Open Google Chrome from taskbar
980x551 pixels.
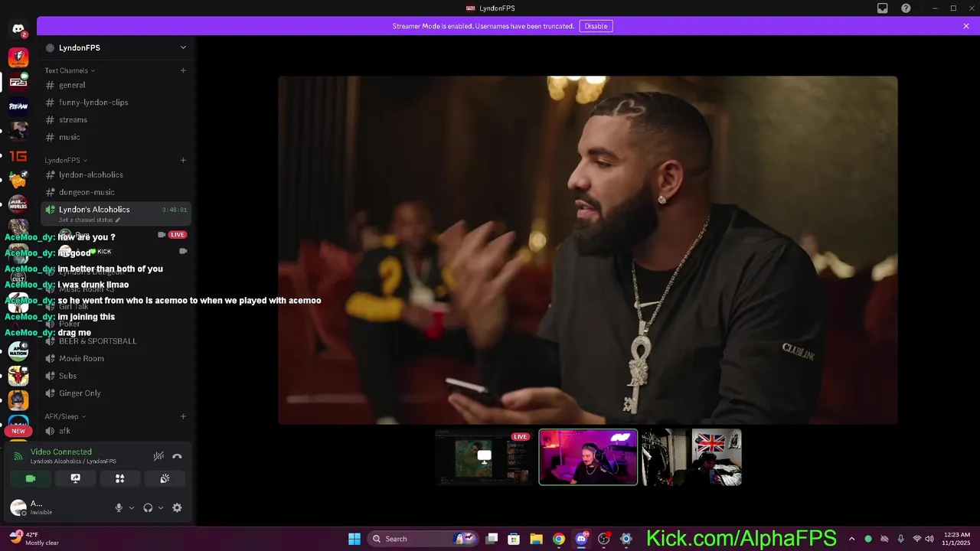click(x=559, y=539)
